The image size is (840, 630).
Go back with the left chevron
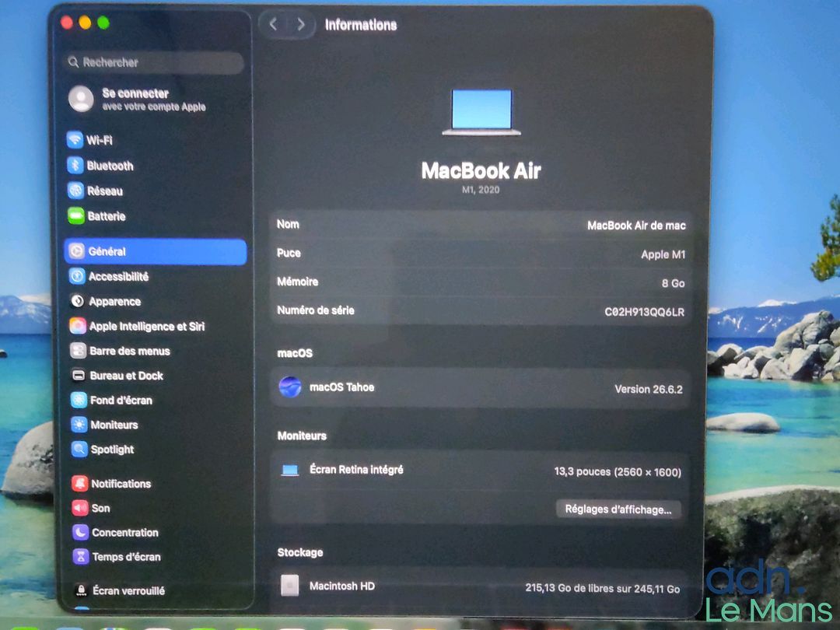(273, 24)
